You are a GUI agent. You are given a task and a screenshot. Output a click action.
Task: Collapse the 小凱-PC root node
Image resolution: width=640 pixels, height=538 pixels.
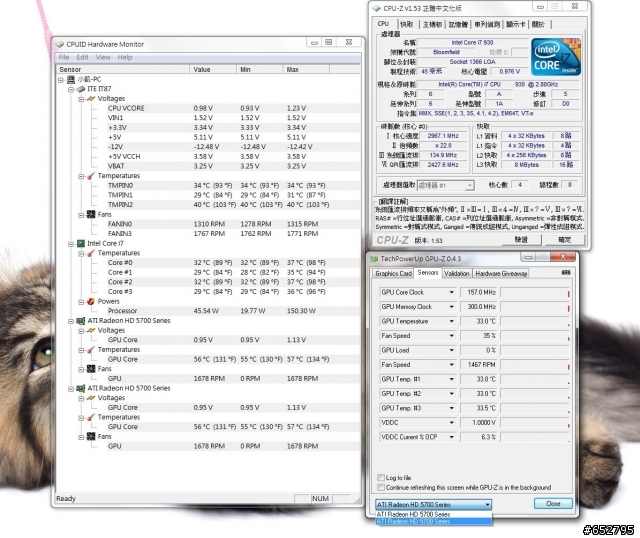click(61, 80)
